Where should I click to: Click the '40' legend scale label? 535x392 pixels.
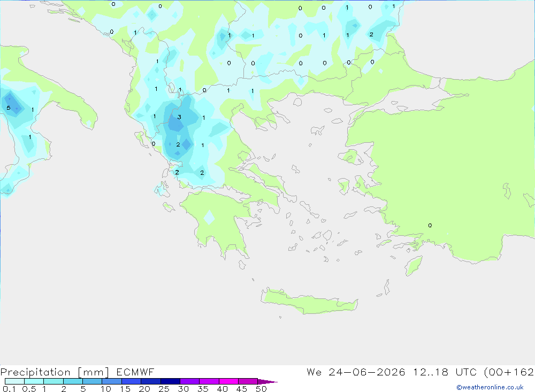point(223,389)
